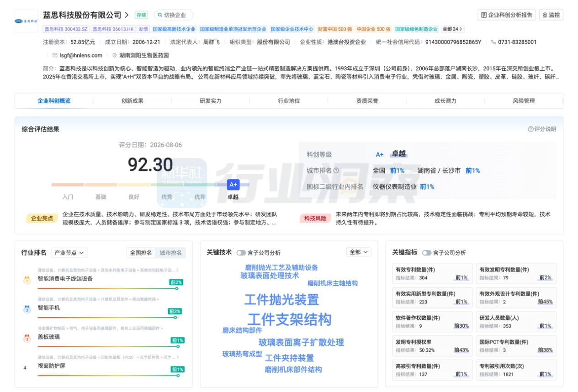Go to 资质荣誉 tab
This screenshot has height=392, width=578.
(x=367, y=101)
